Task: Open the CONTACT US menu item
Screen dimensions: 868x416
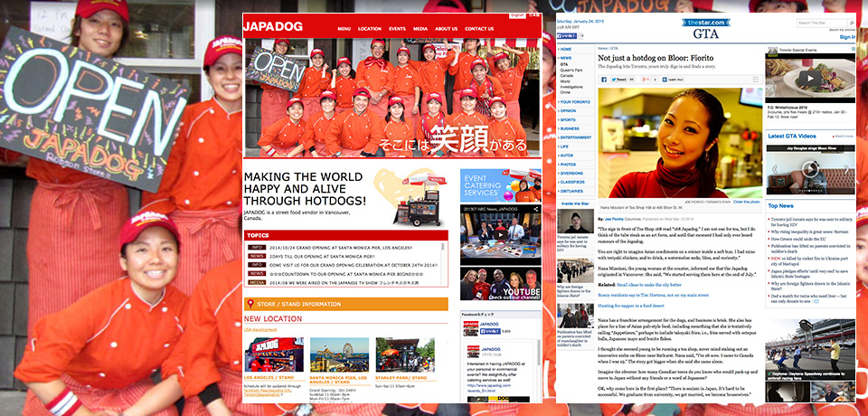Action: tap(479, 29)
